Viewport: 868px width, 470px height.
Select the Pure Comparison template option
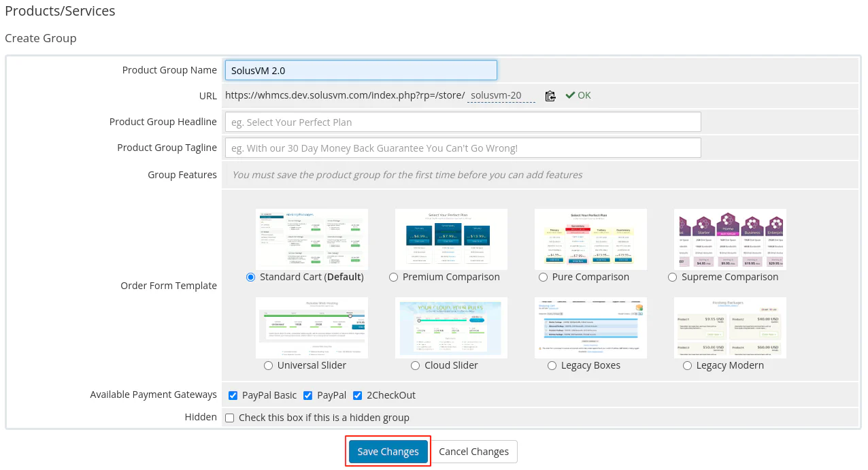tap(543, 277)
